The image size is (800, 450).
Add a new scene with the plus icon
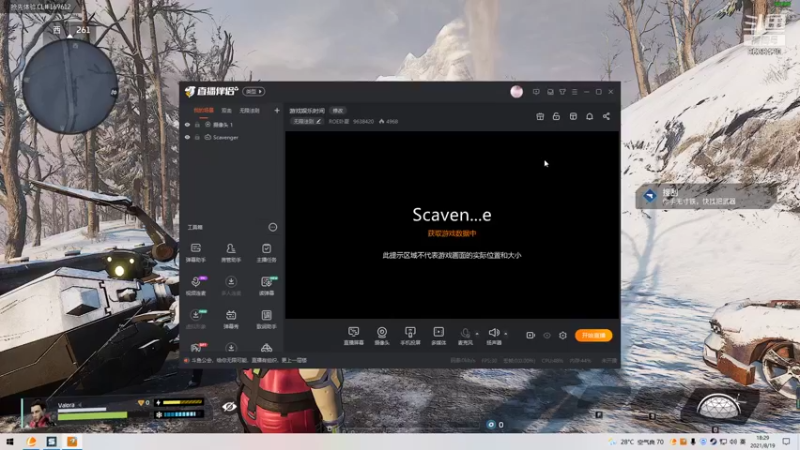click(x=277, y=110)
